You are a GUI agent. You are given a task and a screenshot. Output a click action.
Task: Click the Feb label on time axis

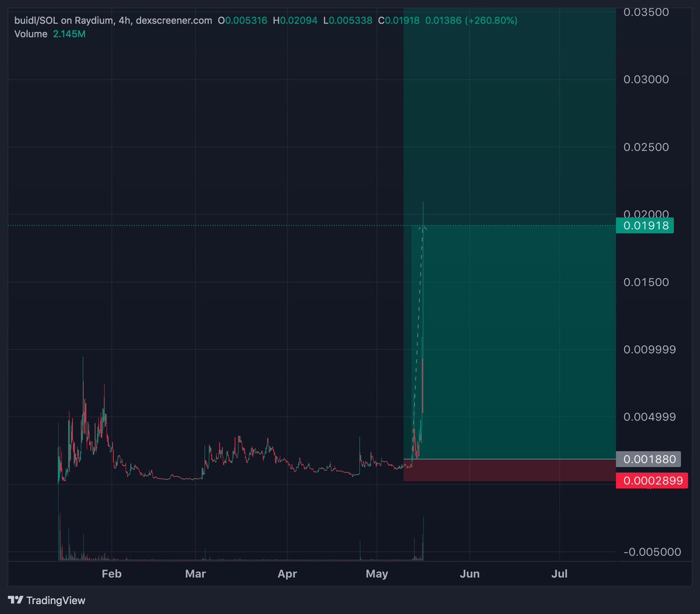click(111, 574)
